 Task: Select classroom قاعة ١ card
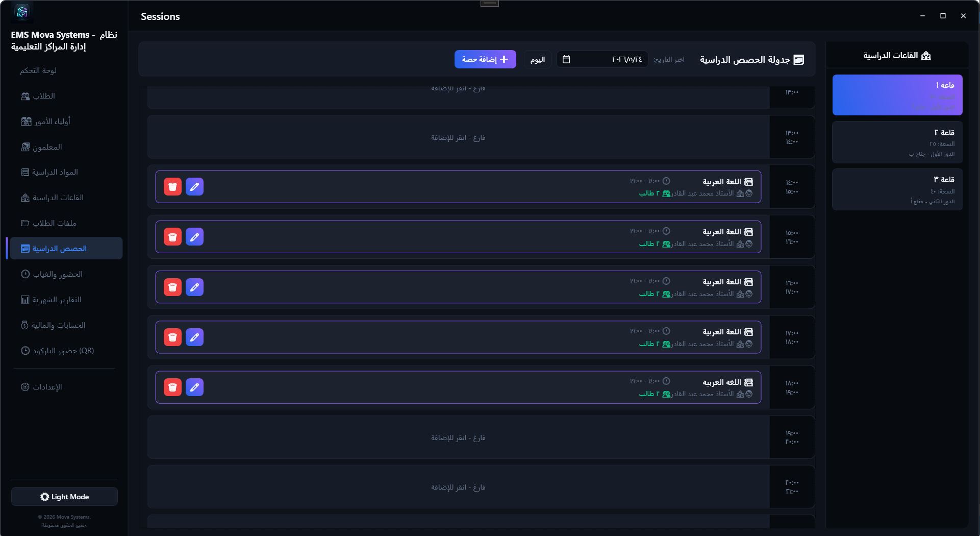[x=897, y=95]
